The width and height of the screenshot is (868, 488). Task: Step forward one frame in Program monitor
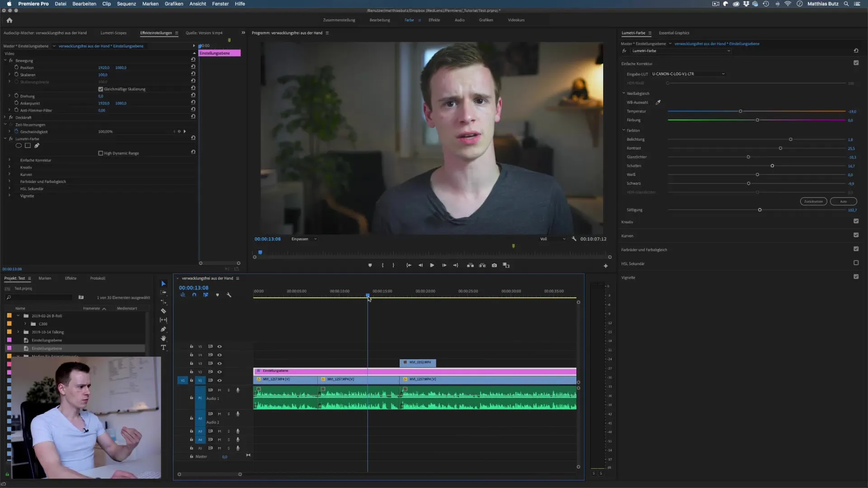click(x=444, y=265)
